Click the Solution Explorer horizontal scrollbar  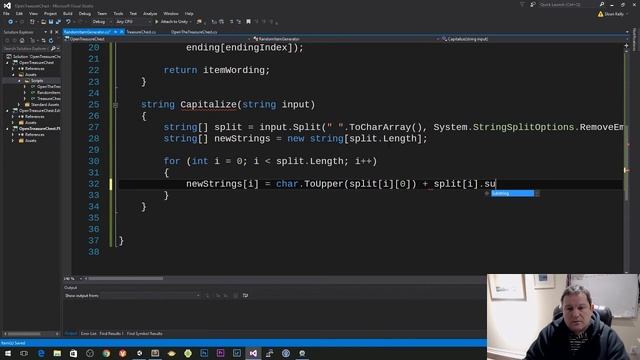24,333
